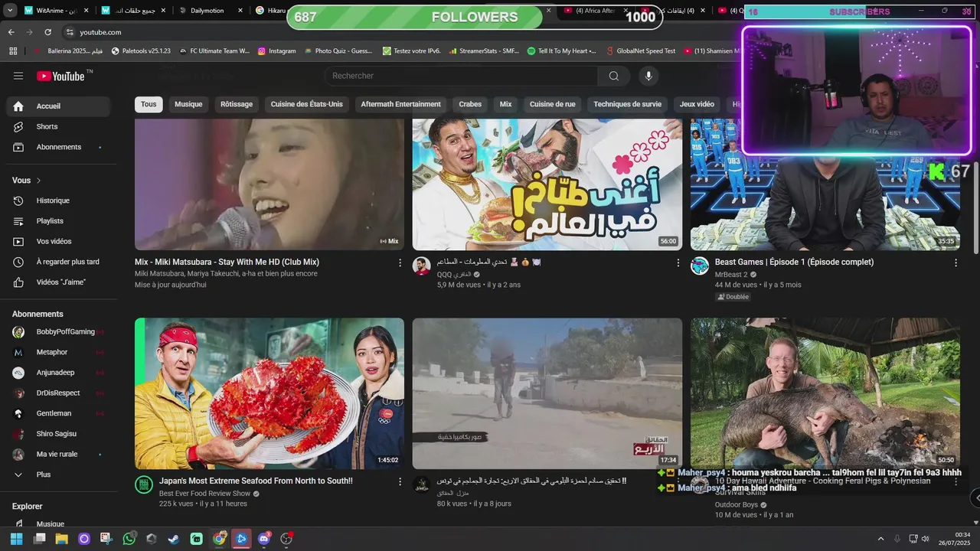Select the Cuisine des États-Unis chip

[306, 104]
